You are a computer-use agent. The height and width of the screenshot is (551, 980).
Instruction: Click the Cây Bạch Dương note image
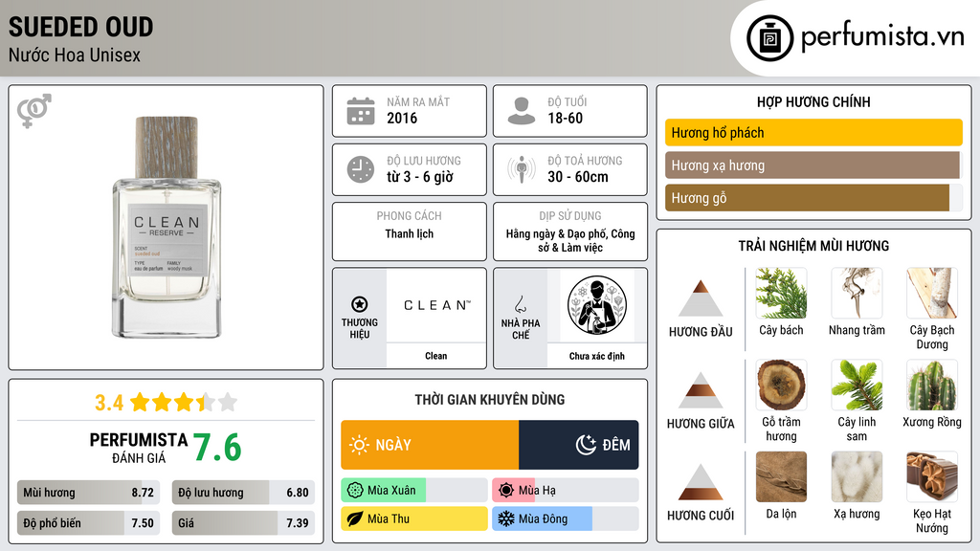click(x=932, y=293)
